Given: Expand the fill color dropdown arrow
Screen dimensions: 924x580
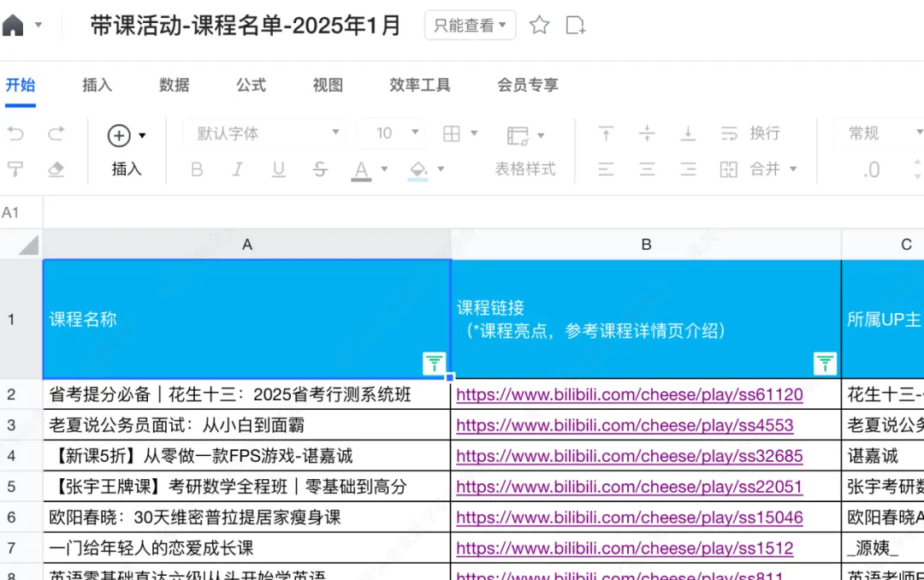Looking at the screenshot, I should coord(441,169).
